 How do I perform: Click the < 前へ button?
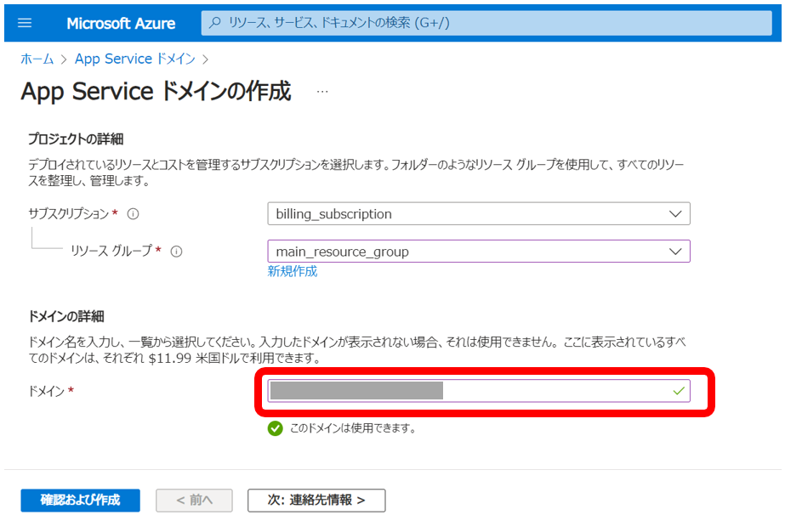[x=194, y=500]
